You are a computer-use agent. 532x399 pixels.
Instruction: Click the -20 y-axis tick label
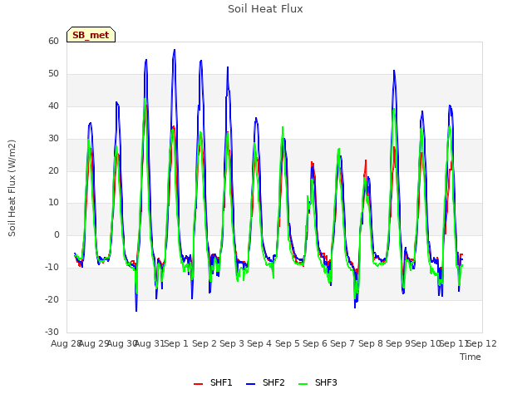point(52,299)
